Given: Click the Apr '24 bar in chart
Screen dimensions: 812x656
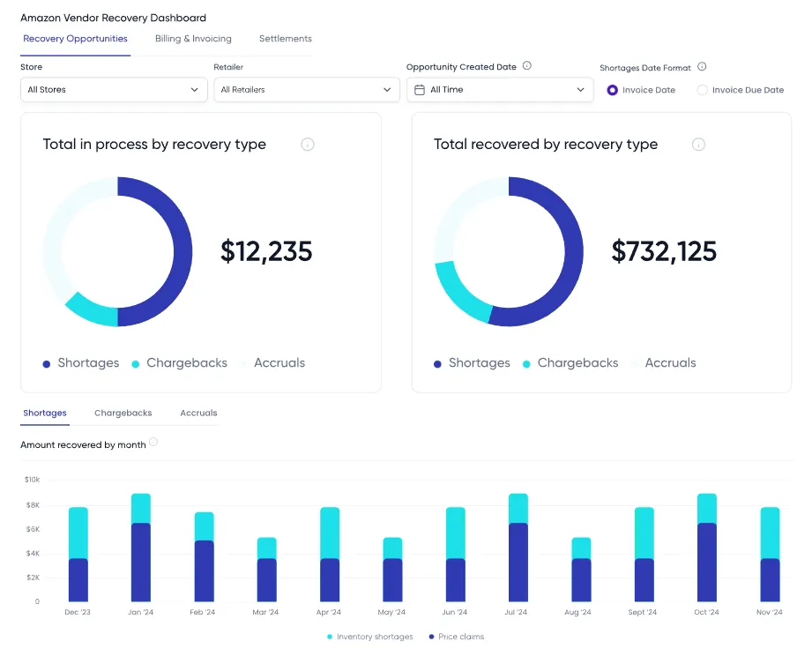Looking at the screenshot, I should click(330, 555).
